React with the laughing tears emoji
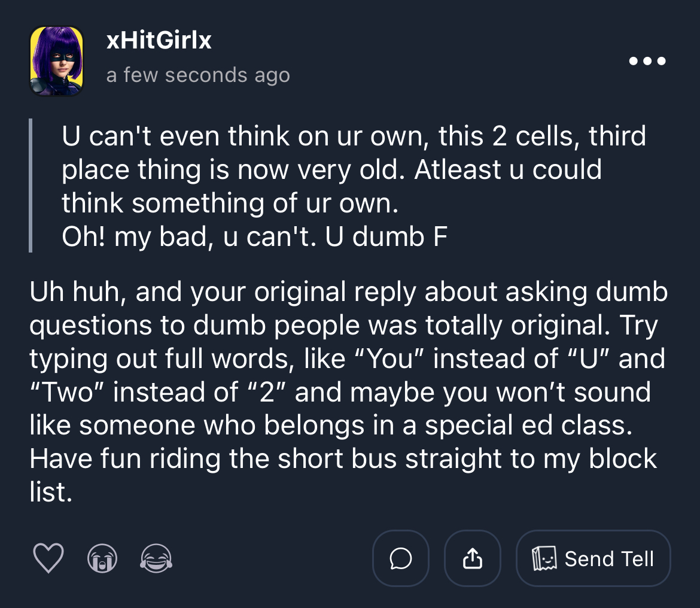This screenshot has width=700, height=608. (x=156, y=558)
